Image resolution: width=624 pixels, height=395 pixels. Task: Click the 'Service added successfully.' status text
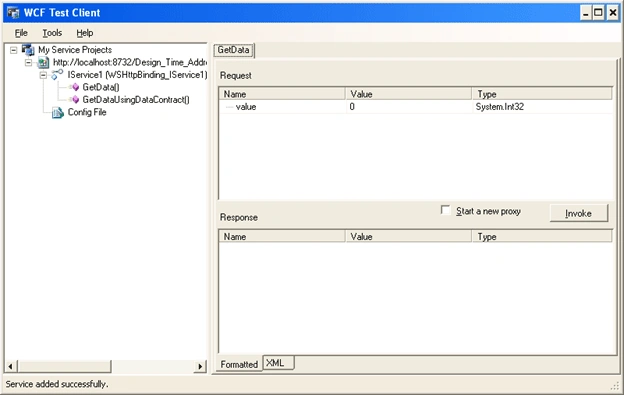coord(57,384)
